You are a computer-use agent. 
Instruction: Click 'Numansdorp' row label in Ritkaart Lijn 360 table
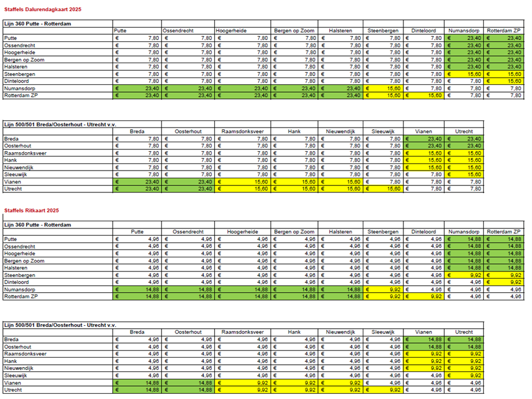[x=19, y=290]
